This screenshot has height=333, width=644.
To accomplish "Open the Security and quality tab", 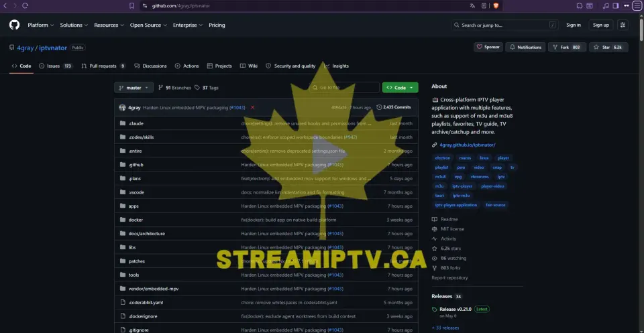I will click(x=290, y=66).
